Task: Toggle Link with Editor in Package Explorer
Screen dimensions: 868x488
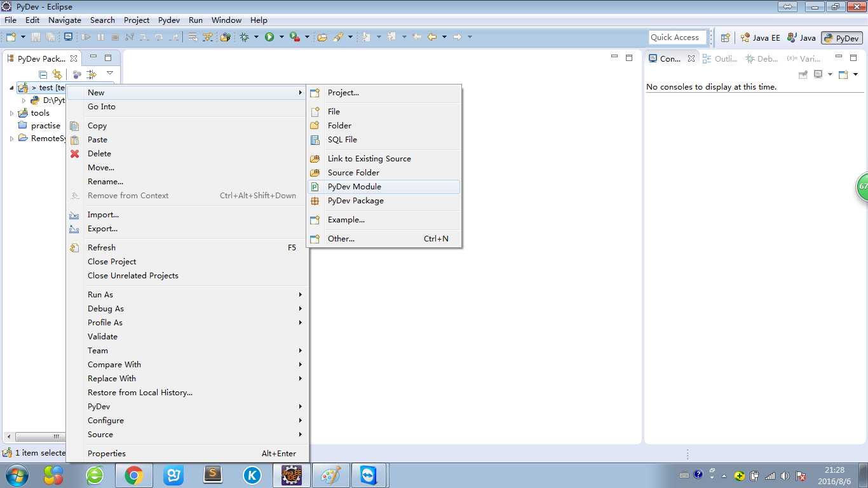Action: pos(57,74)
